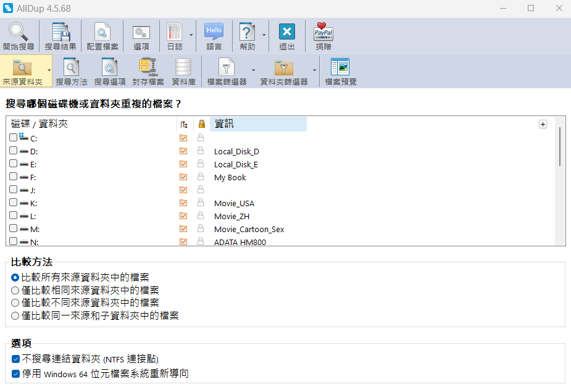Check the K: drive checkbox
The height and width of the screenshot is (392, 571).
(x=13, y=202)
